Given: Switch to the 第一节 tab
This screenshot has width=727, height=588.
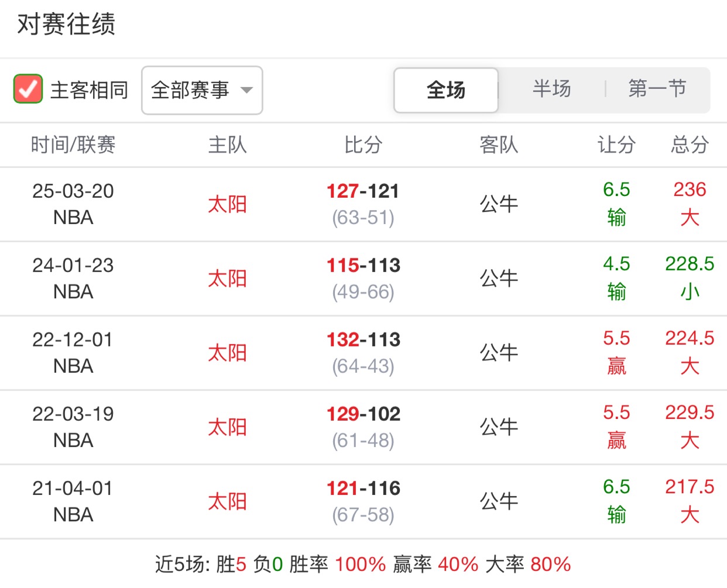Looking at the screenshot, I should 657,89.
